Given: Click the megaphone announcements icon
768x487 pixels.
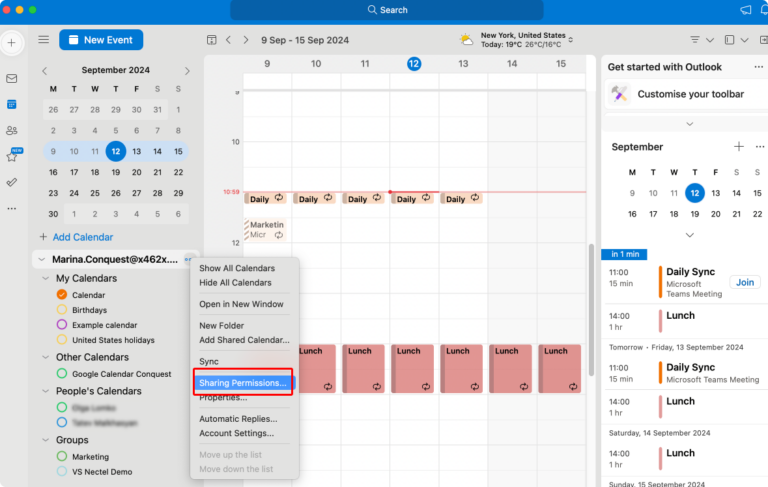Looking at the screenshot, I should (x=746, y=10).
